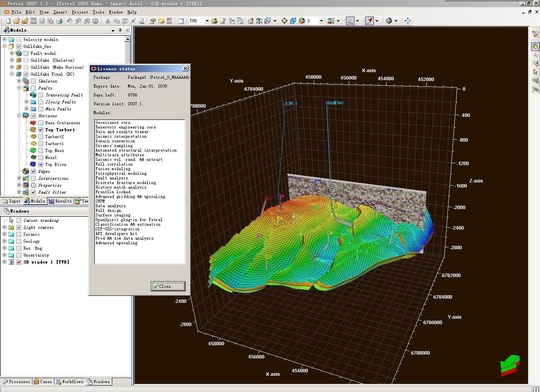Click the Print icon in toolbar
This screenshot has height=392, width=540.
click(59, 21)
